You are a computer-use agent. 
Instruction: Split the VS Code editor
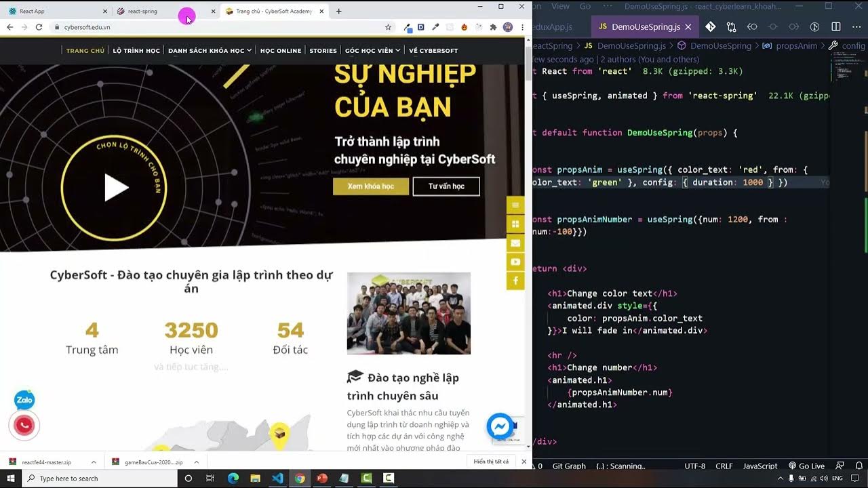tap(836, 26)
